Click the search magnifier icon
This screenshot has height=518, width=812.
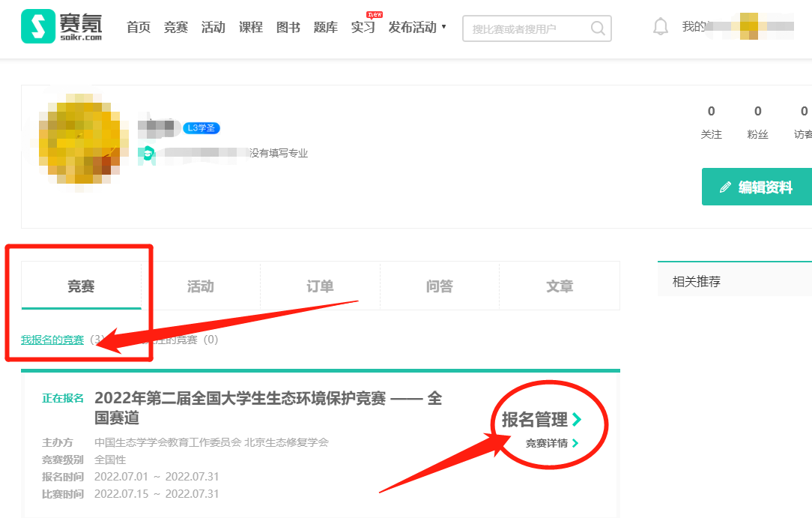[598, 28]
